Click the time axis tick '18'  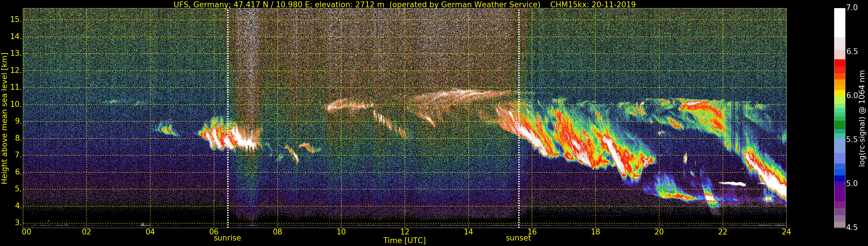click(595, 232)
